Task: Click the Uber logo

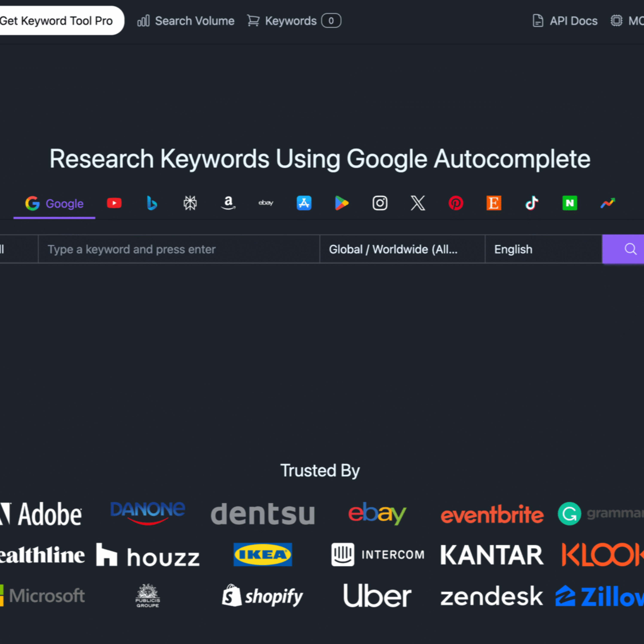Action: (x=377, y=596)
